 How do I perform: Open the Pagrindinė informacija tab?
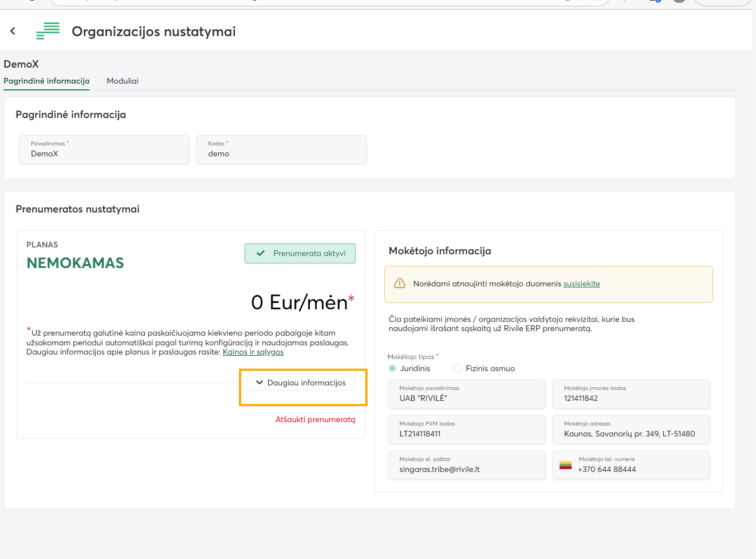click(x=46, y=81)
